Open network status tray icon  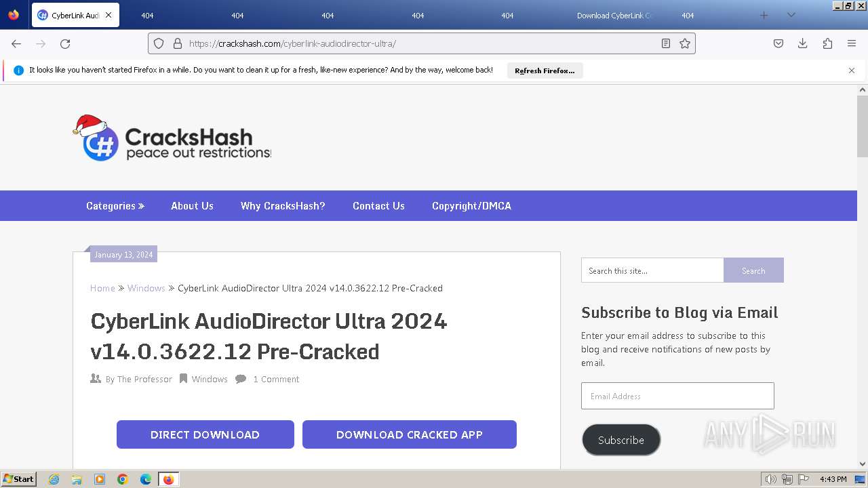[x=787, y=479]
